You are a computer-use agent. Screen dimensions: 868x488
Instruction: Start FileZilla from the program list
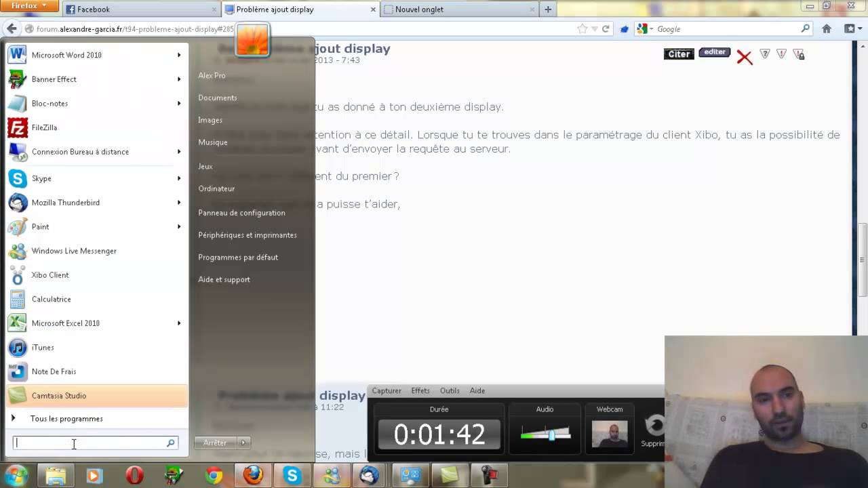tap(96, 127)
